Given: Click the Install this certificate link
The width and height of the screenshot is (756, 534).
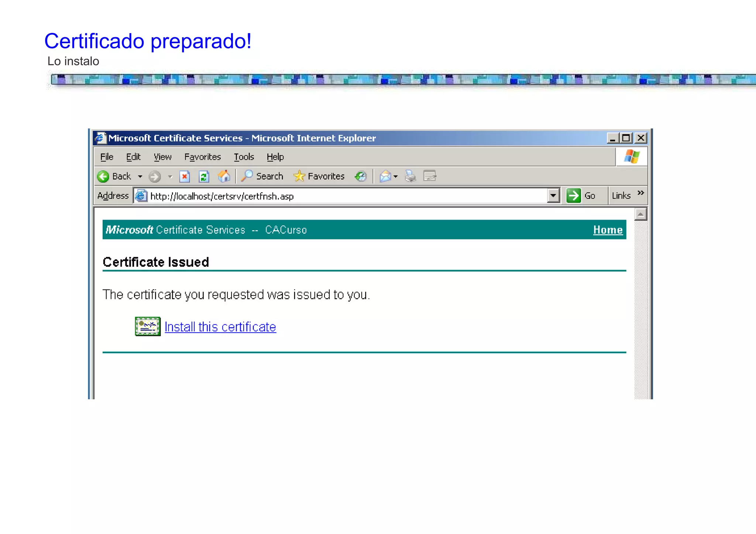Looking at the screenshot, I should click(220, 327).
